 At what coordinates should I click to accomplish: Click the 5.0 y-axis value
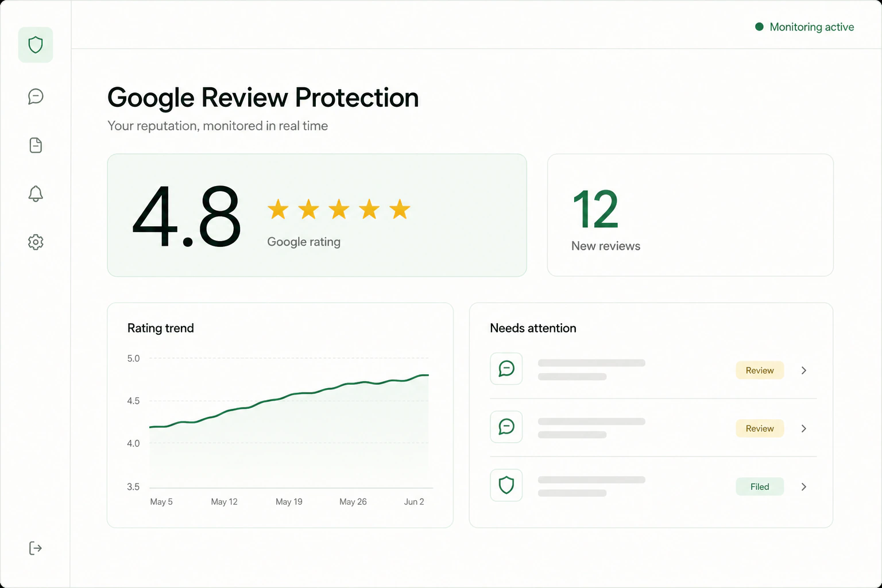pyautogui.click(x=133, y=358)
